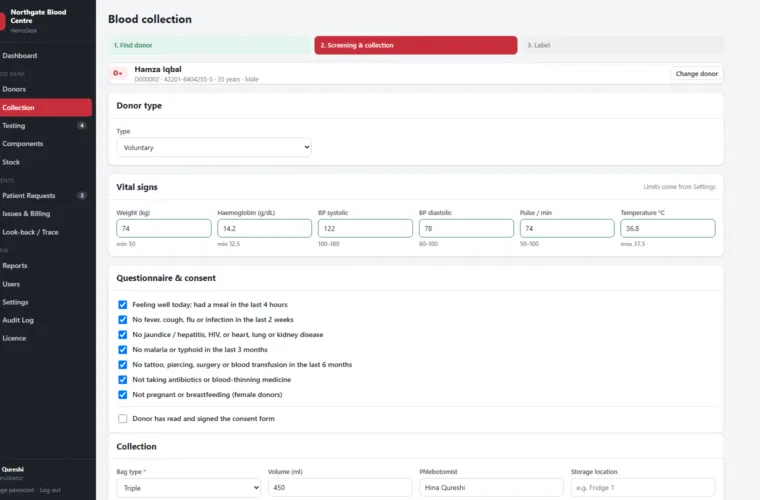The width and height of the screenshot is (760, 500).
Task: Click the BP systolic field
Action: [365, 228]
